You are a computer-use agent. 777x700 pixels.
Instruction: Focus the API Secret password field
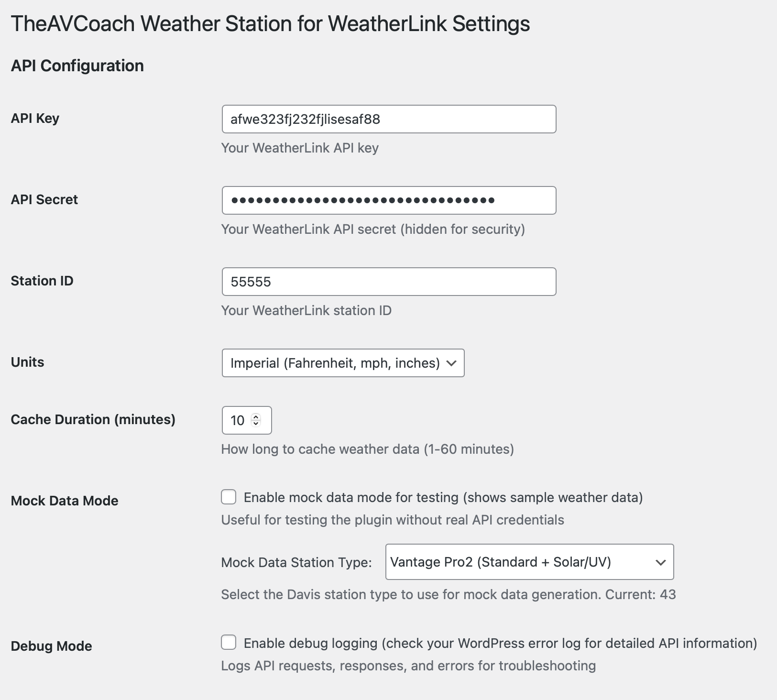(x=388, y=200)
